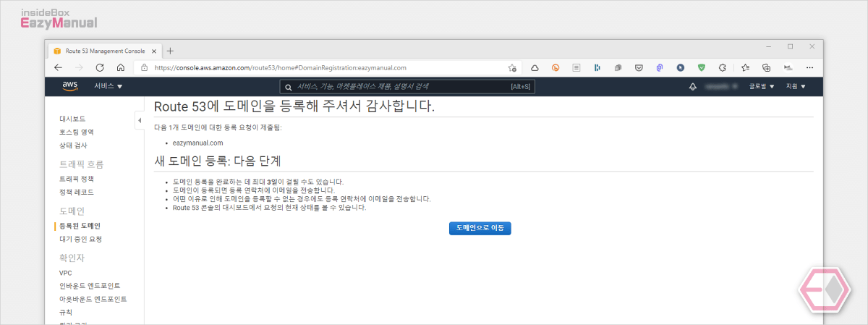The image size is (868, 325).
Task: Open the 지원 support dropdown
Action: click(796, 86)
